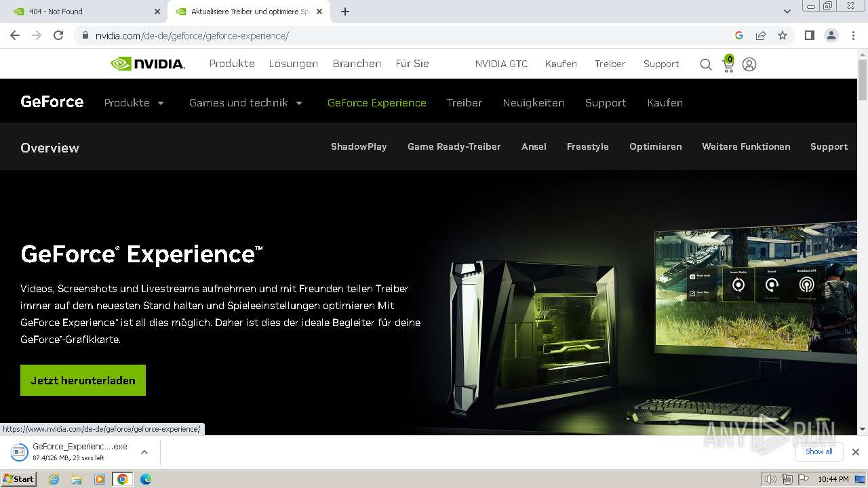Open top bar Treiber link
868x488 pixels.
(x=610, y=64)
